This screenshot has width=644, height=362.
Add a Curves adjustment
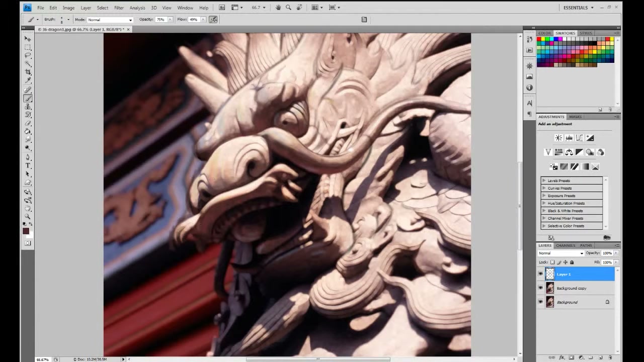(580, 138)
